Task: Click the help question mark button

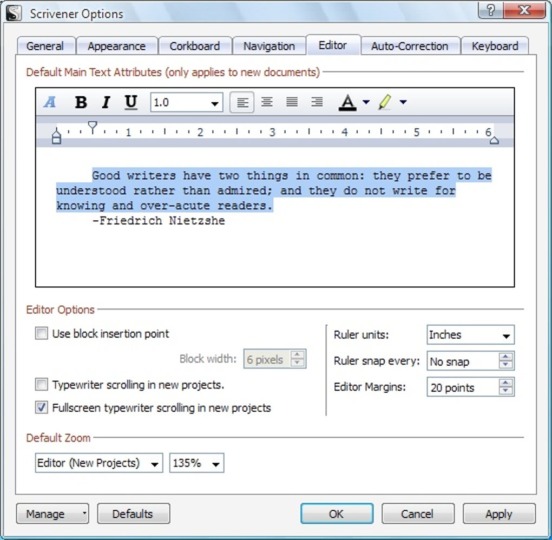Action: click(x=490, y=10)
